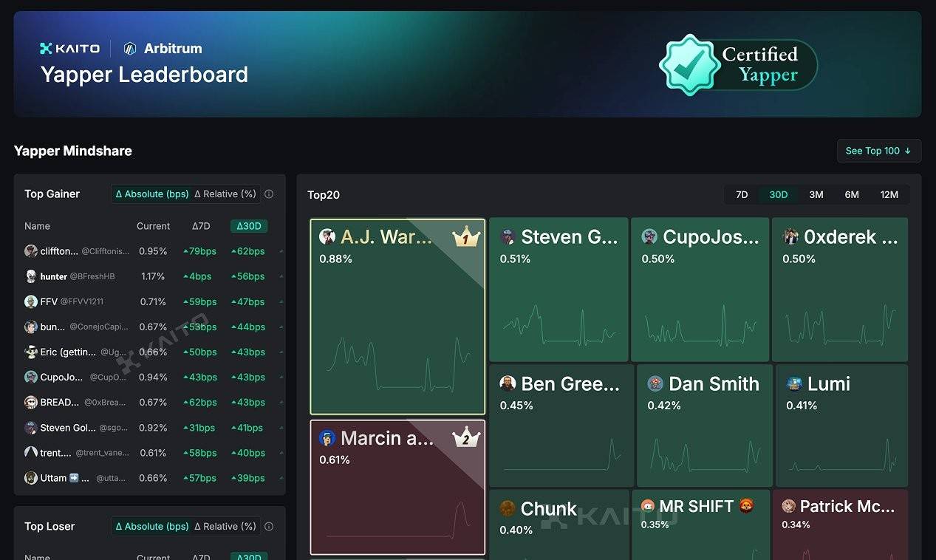Click the Certified Yapper badge

tap(738, 65)
